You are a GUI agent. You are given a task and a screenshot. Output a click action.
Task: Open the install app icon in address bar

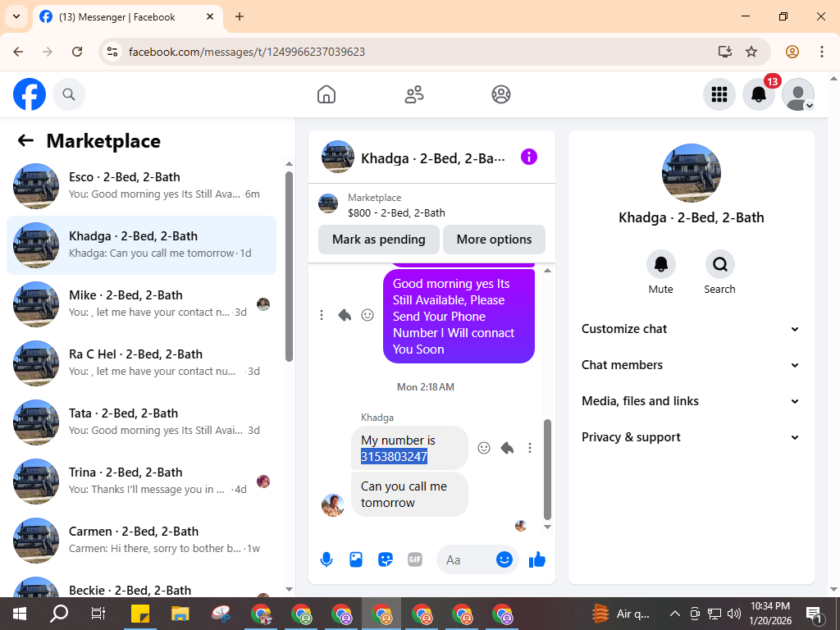point(725,52)
